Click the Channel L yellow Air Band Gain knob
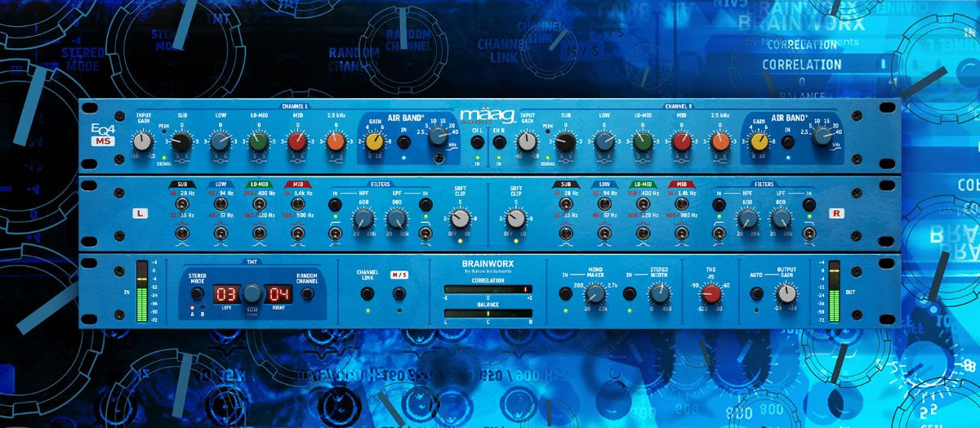980x428 pixels. pyautogui.click(x=375, y=142)
